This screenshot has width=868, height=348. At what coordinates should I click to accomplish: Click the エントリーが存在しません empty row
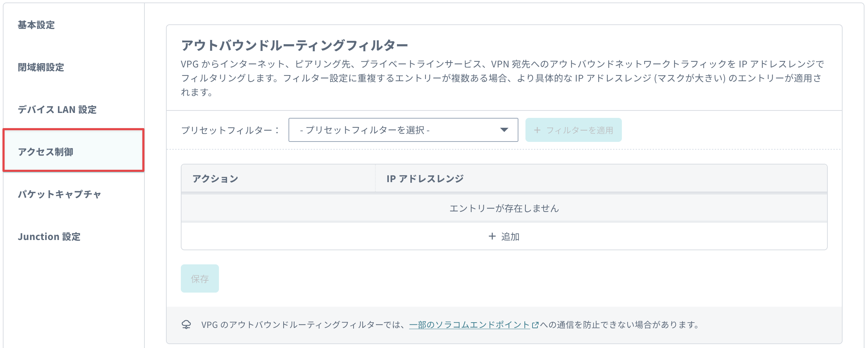[x=504, y=208]
